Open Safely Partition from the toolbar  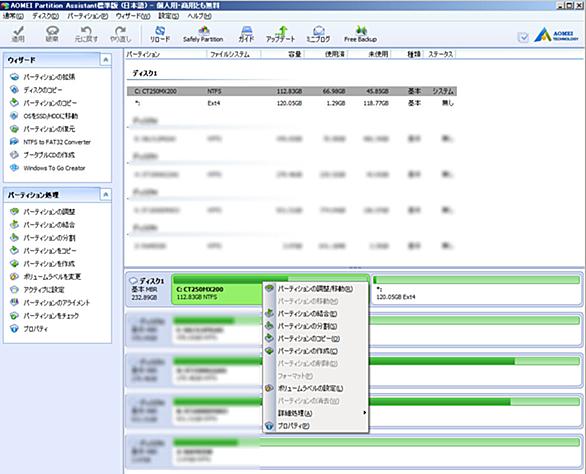point(204,31)
